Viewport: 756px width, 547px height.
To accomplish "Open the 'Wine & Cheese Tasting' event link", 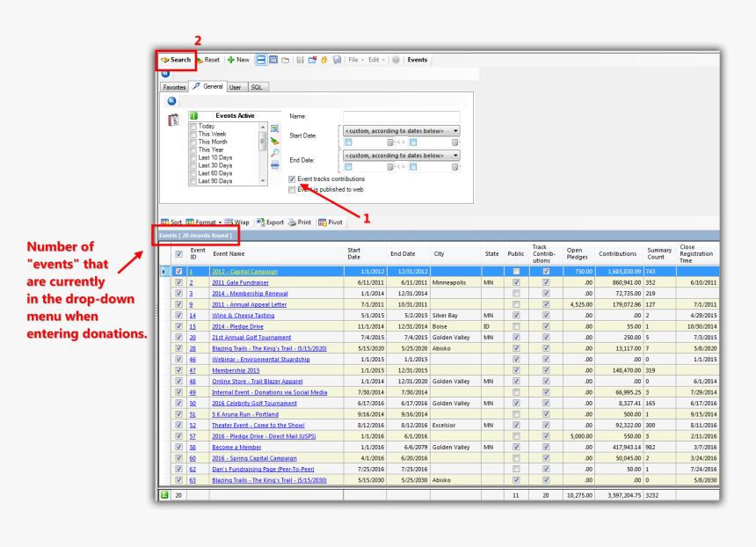I will point(243,315).
